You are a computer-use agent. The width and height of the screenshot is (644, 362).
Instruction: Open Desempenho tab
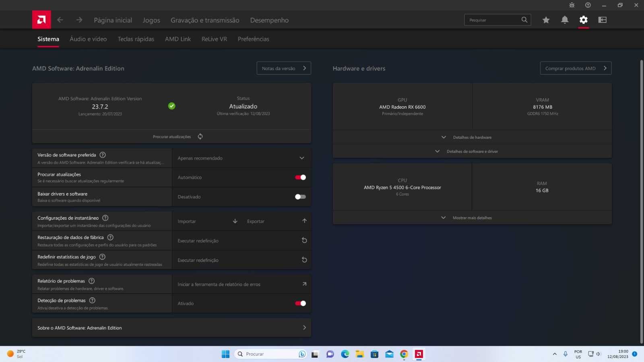click(x=269, y=20)
